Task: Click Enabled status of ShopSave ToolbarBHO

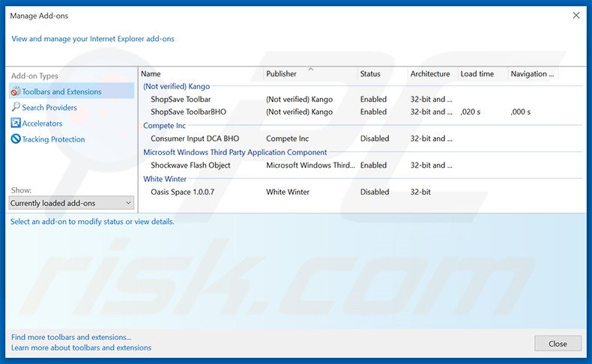Action: pos(373,112)
